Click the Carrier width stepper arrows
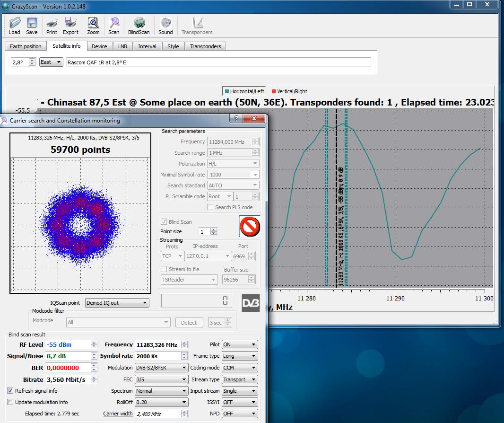 (x=184, y=414)
